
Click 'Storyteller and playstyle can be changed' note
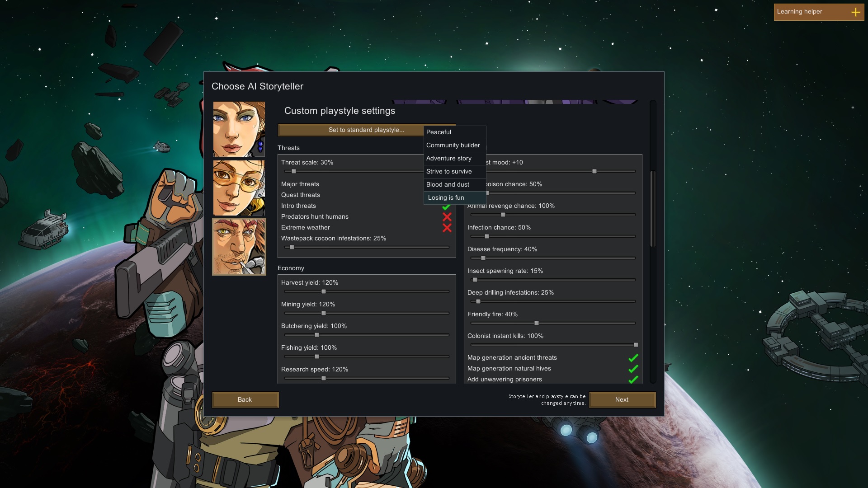[547, 400]
